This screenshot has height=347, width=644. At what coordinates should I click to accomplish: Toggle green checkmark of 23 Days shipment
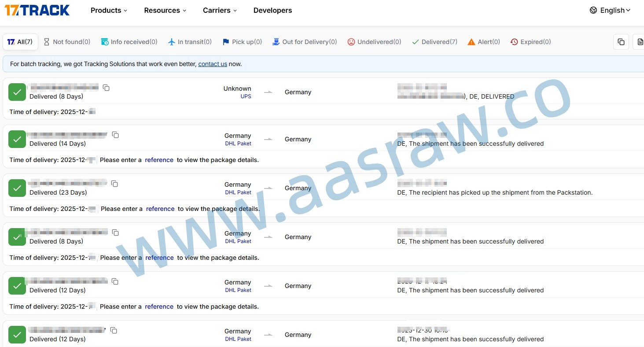coord(17,188)
